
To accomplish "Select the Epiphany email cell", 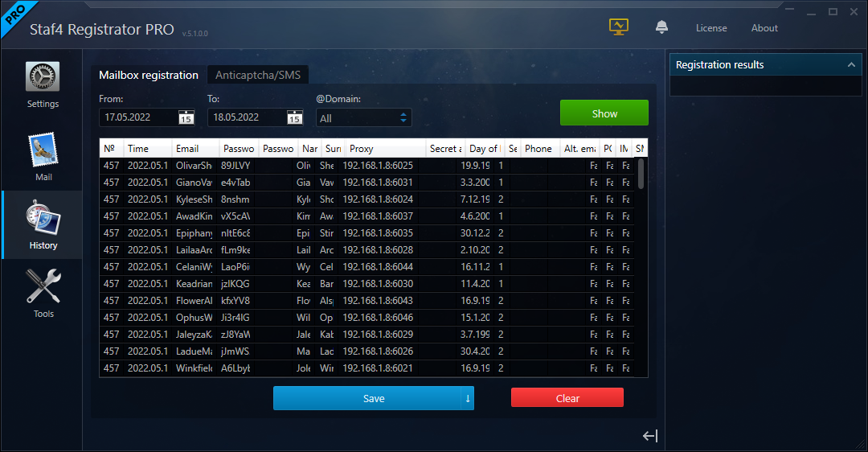I will [194, 233].
